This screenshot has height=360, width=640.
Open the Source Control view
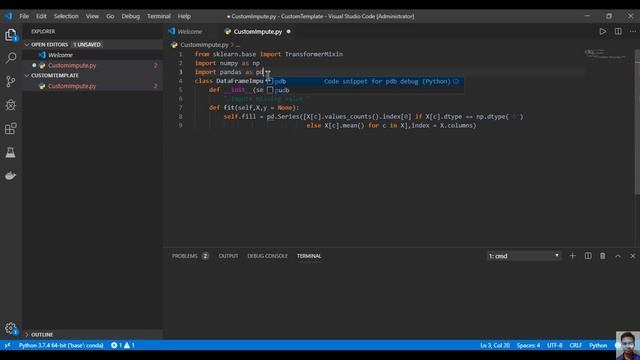pos(11,81)
